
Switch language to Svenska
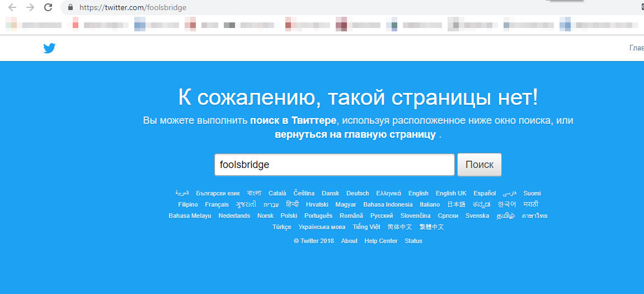tap(477, 216)
